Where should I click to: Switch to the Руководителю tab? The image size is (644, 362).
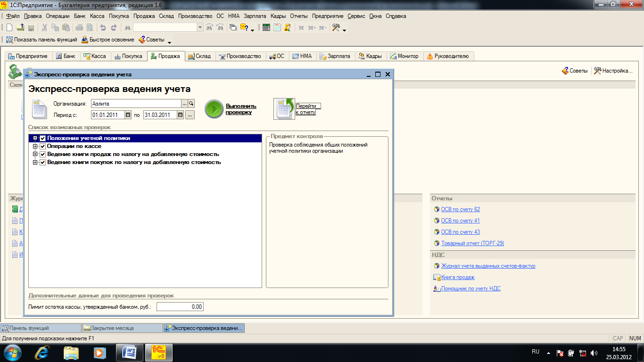point(448,56)
